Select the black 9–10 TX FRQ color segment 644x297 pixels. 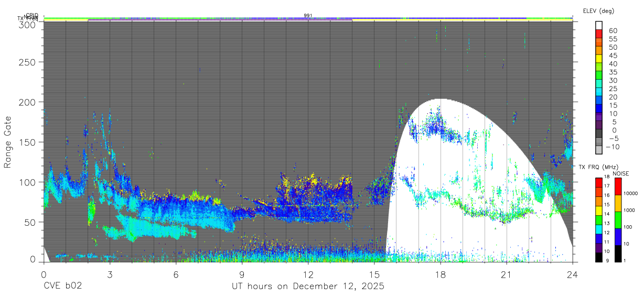click(599, 257)
